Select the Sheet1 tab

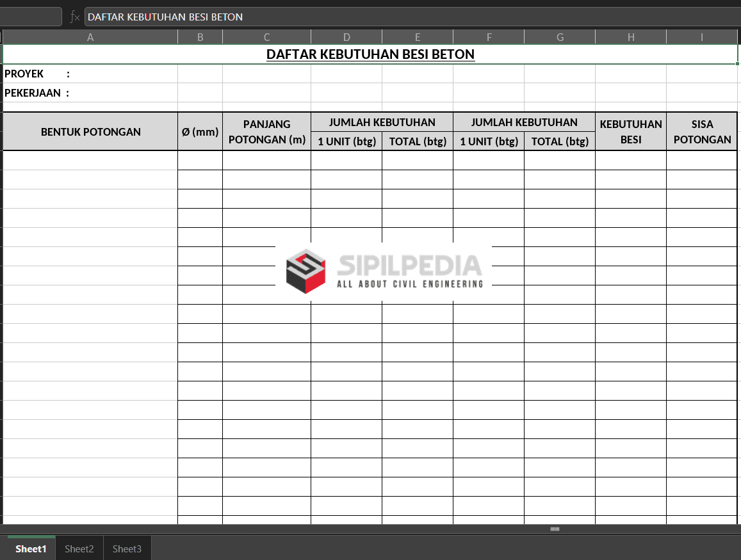pyautogui.click(x=31, y=548)
